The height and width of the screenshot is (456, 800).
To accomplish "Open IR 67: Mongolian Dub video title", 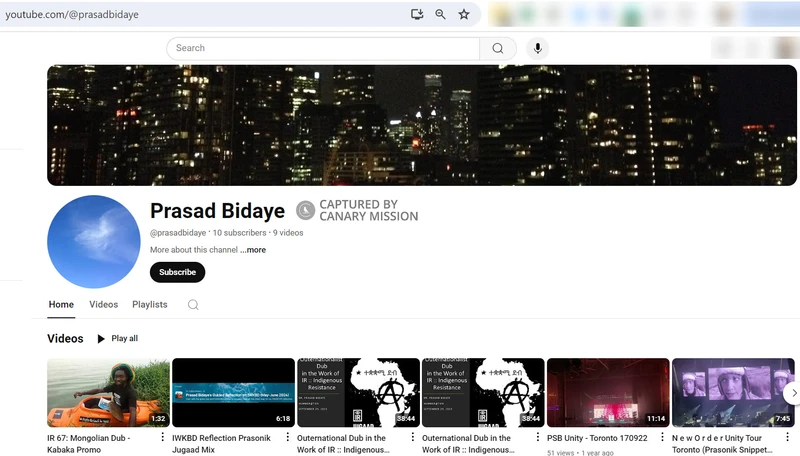I will pos(89,444).
